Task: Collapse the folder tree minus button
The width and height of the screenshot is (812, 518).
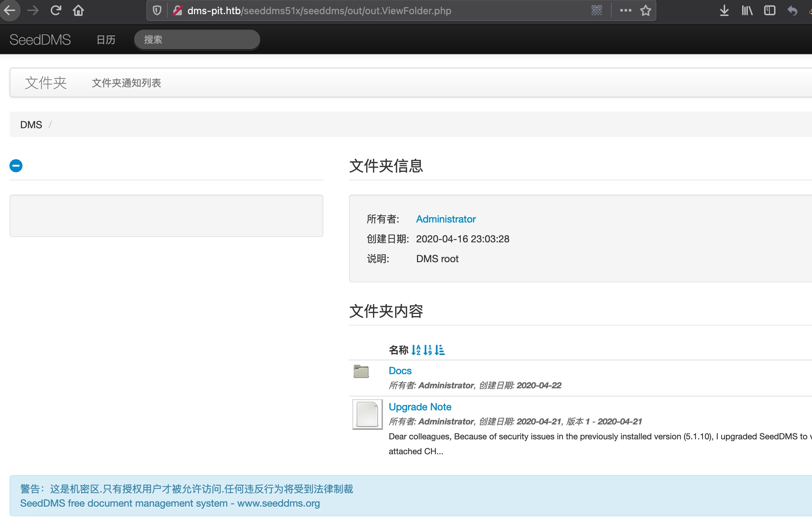Action: [x=16, y=165]
